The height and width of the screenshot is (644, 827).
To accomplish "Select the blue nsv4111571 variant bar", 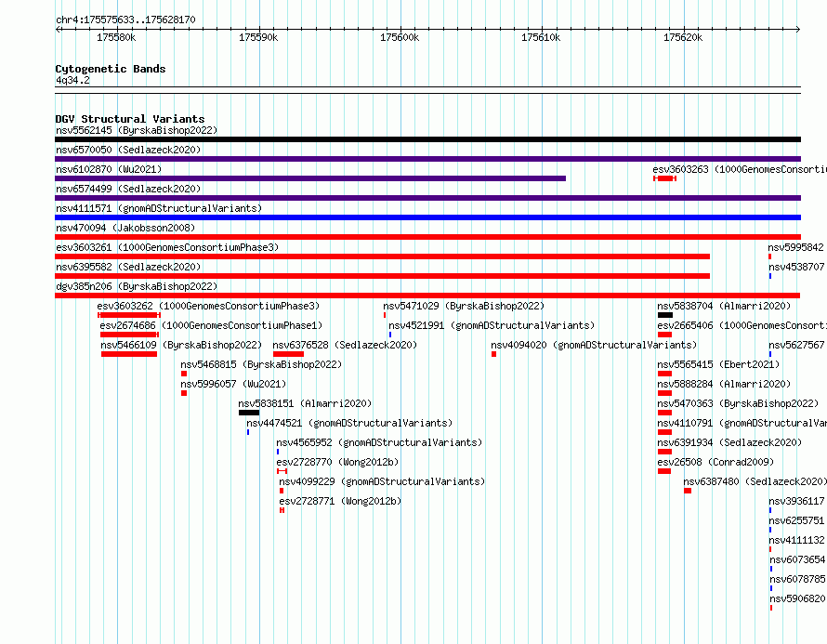I will point(427,217).
